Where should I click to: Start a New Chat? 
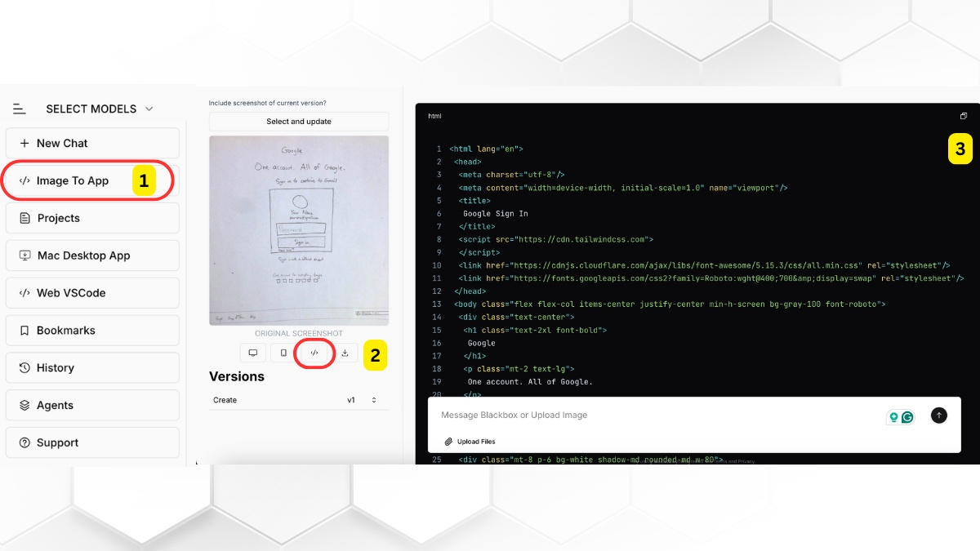point(92,143)
